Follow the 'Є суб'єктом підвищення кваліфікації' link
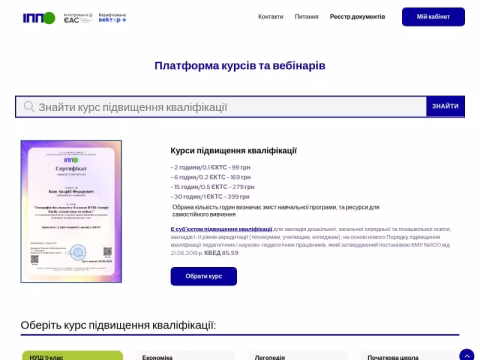 pos(221,229)
